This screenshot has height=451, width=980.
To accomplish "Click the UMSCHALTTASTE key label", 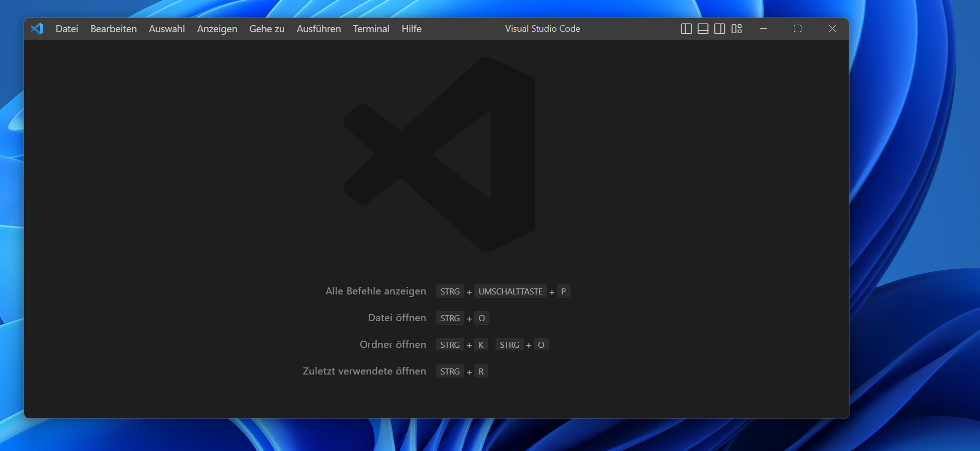I will [511, 291].
